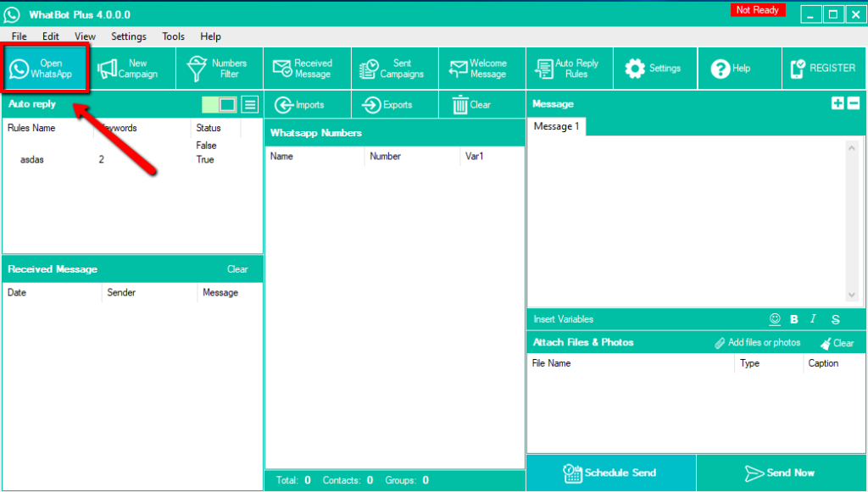The image size is (868, 492).
Task: Open the Tools menu
Action: 173,36
